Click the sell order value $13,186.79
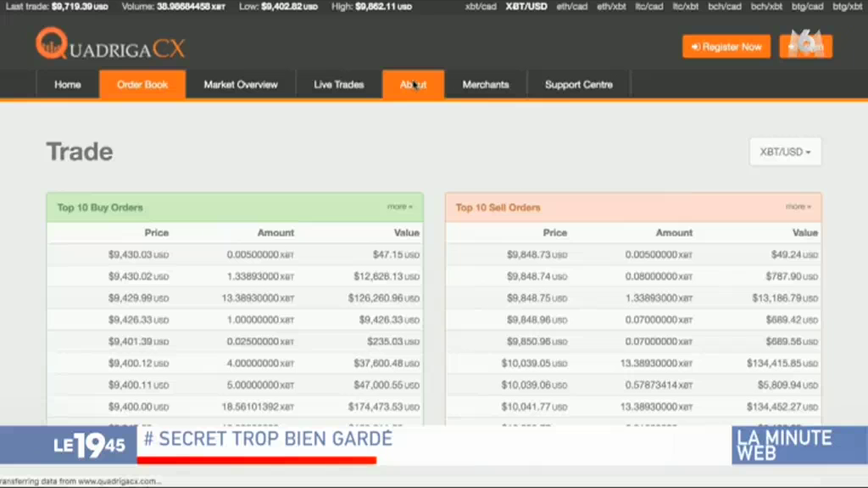Viewport: 868px width, 488px height. click(785, 298)
